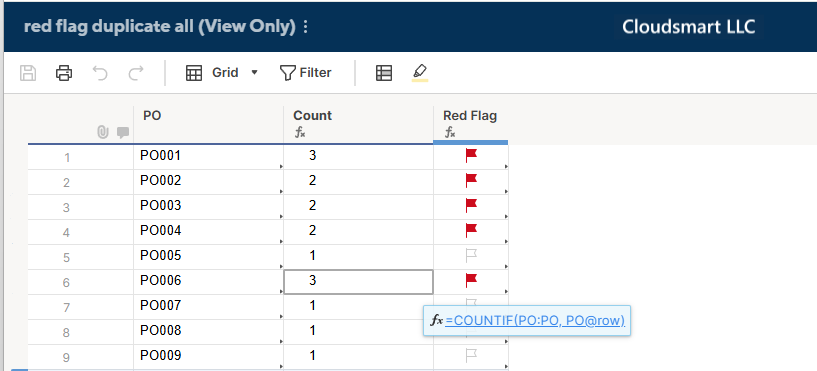Click the Print icon in toolbar
Viewport: 817px width, 371px height.
point(64,73)
